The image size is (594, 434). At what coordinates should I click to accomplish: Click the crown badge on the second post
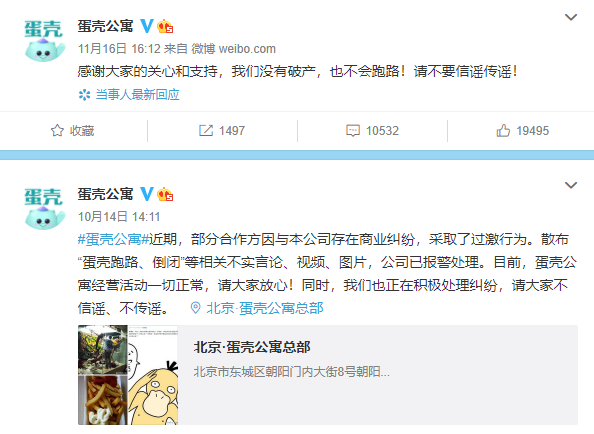click(x=165, y=194)
